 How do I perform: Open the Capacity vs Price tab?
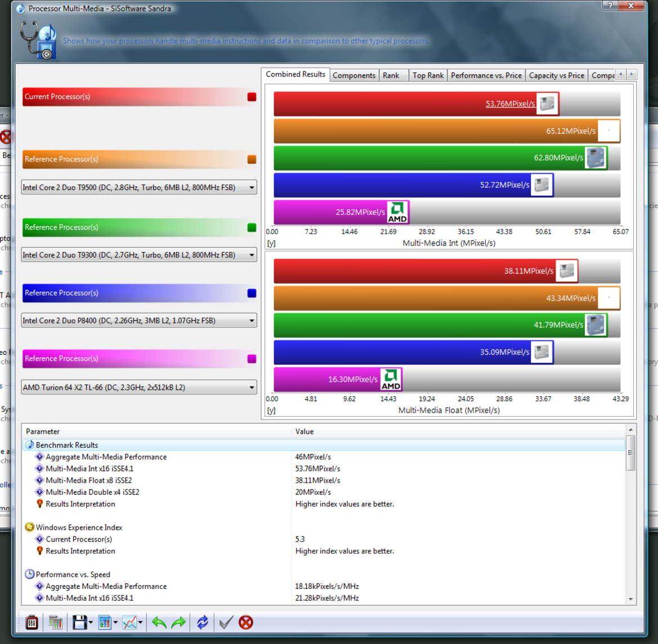[557, 75]
